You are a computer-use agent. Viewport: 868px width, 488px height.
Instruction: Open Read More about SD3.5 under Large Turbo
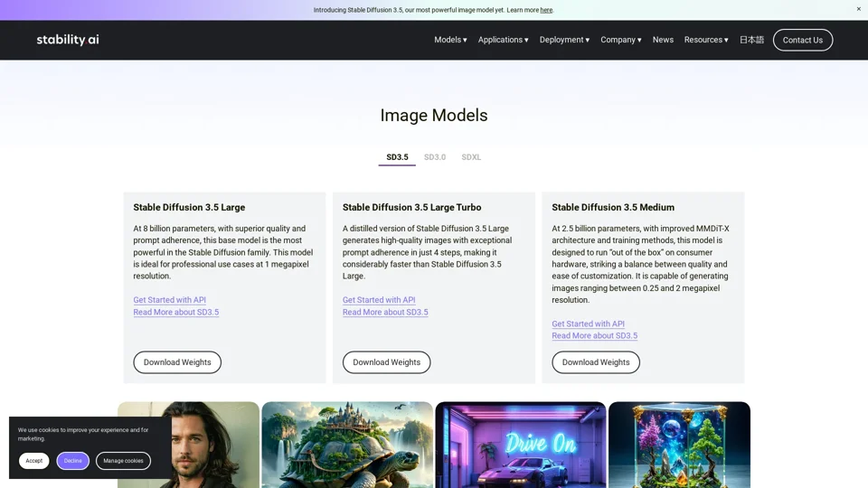pyautogui.click(x=385, y=312)
